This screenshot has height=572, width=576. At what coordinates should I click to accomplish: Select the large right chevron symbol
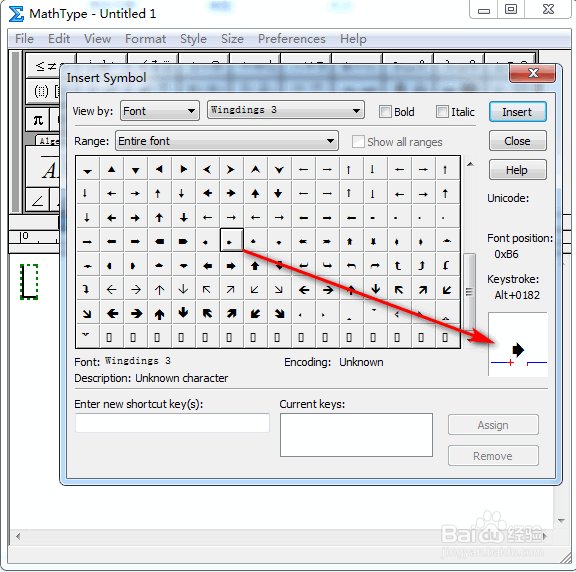231,169
